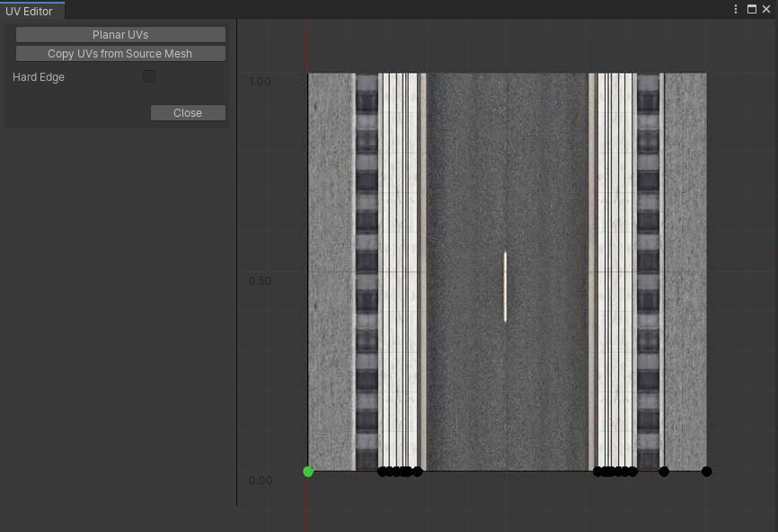Click the 1.00 axis label

pos(260,82)
